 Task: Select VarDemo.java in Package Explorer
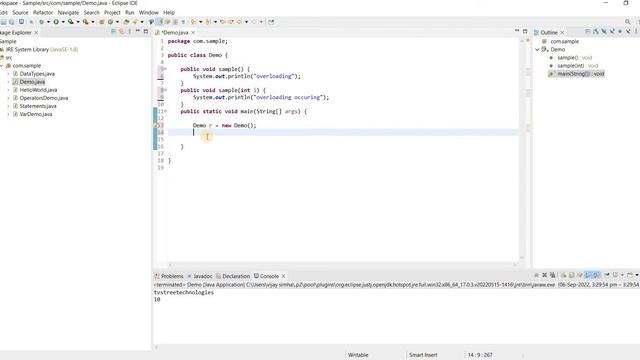click(x=36, y=114)
